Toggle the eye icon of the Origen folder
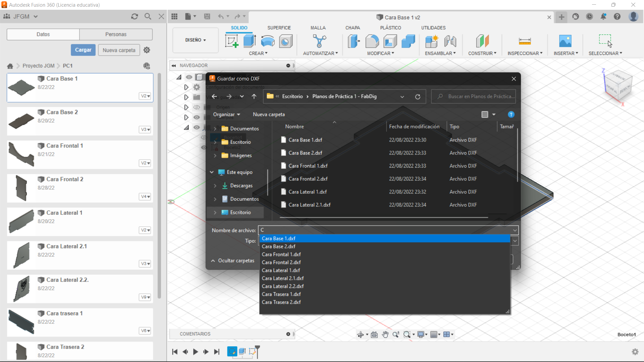The image size is (644, 362). point(197,107)
